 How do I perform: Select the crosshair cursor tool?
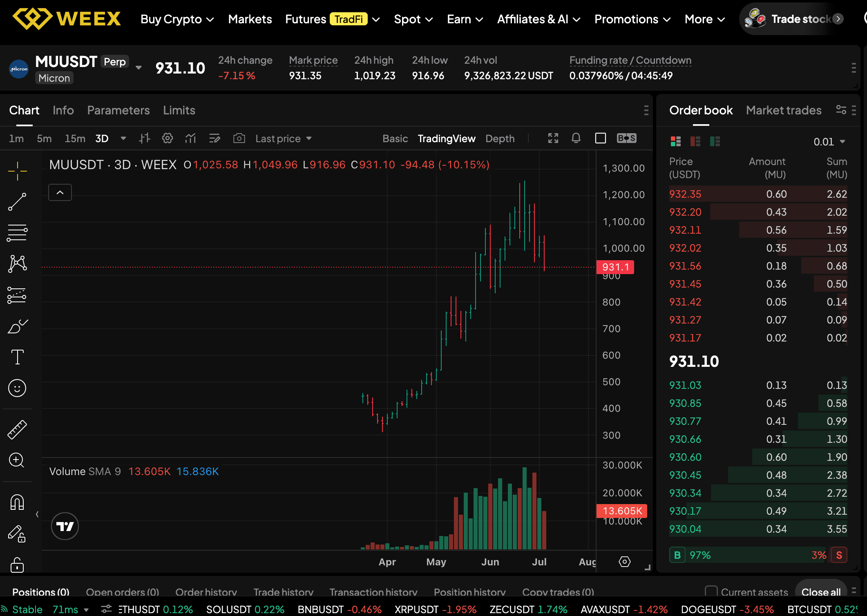pyautogui.click(x=17, y=171)
